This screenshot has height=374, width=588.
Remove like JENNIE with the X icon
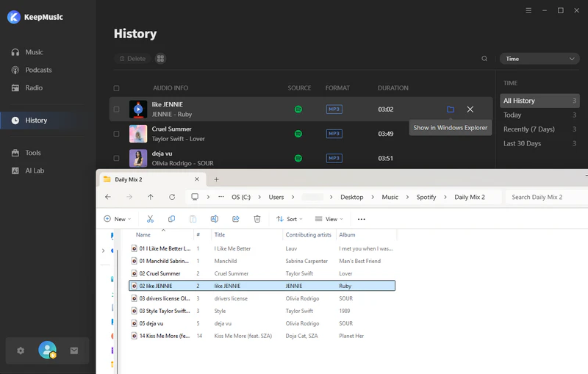(x=470, y=109)
